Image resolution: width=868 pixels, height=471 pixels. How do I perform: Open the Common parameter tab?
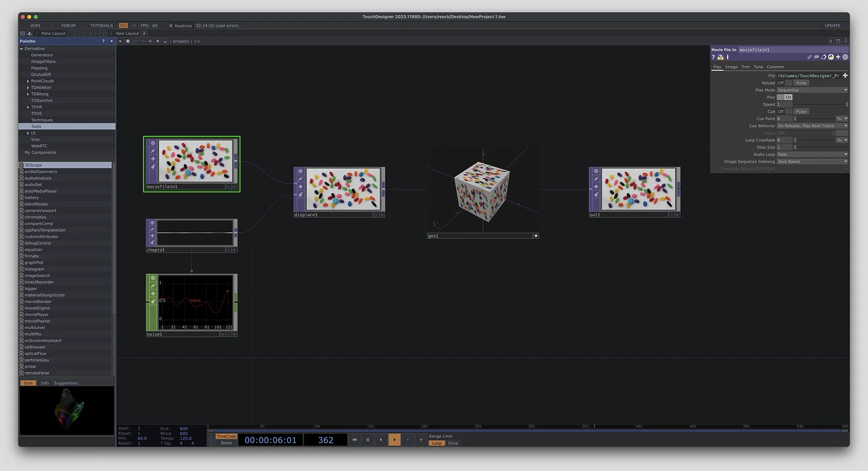pyautogui.click(x=775, y=67)
